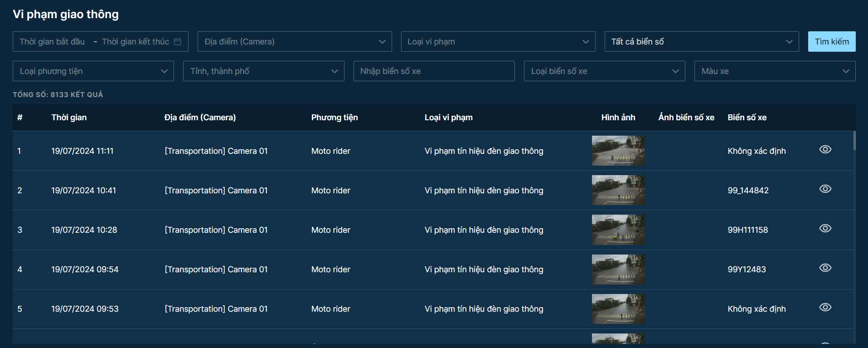Click the Tìm kiếm search button

832,41
